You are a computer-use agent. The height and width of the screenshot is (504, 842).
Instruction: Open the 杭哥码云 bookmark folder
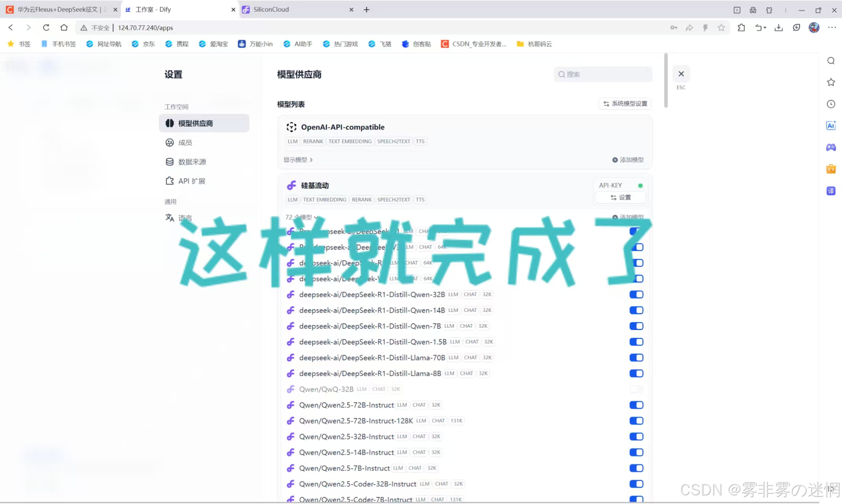click(x=534, y=44)
